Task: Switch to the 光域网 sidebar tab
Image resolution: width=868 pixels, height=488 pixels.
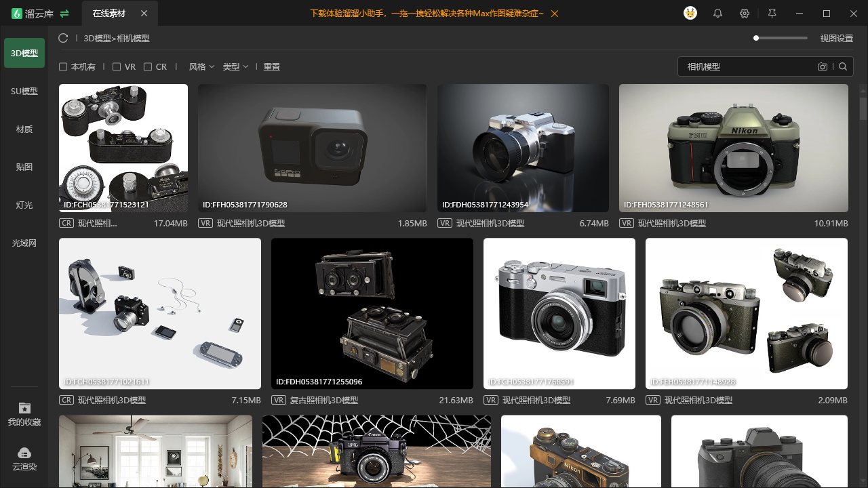Action: pos(24,243)
